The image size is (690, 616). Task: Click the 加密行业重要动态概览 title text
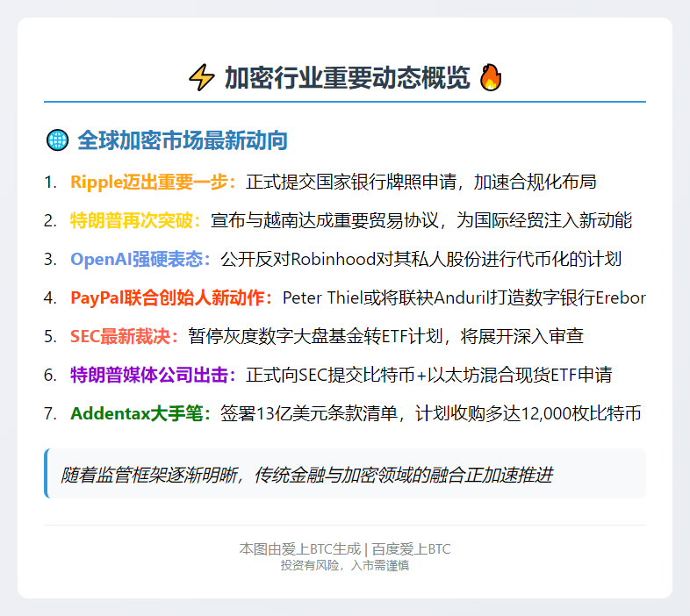coord(347,78)
